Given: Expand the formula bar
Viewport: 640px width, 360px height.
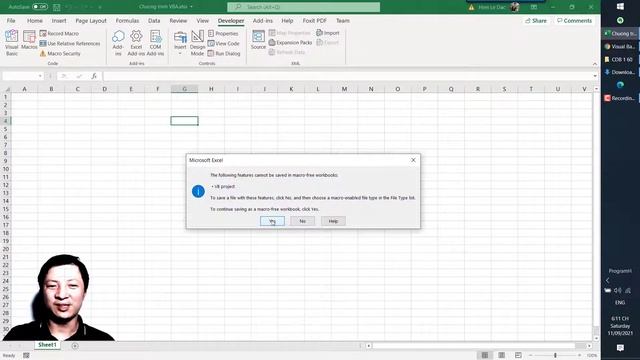Looking at the screenshot, I should [595, 76].
